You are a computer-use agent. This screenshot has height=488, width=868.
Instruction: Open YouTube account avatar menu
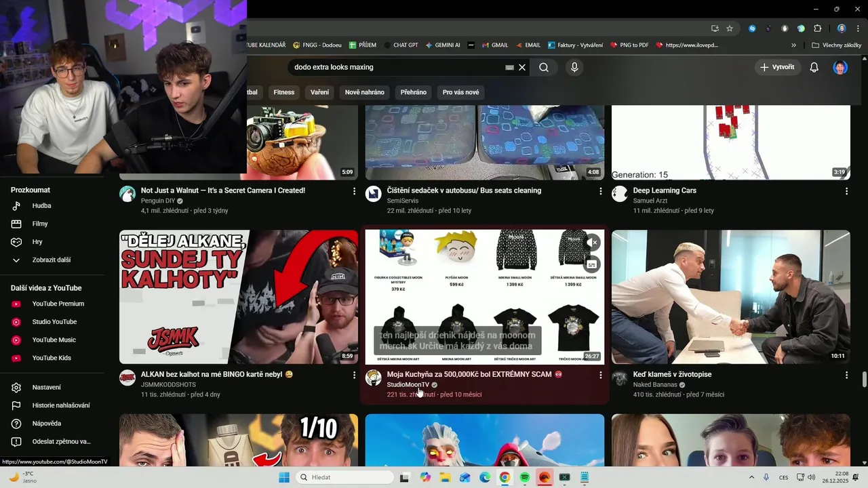[x=840, y=67]
